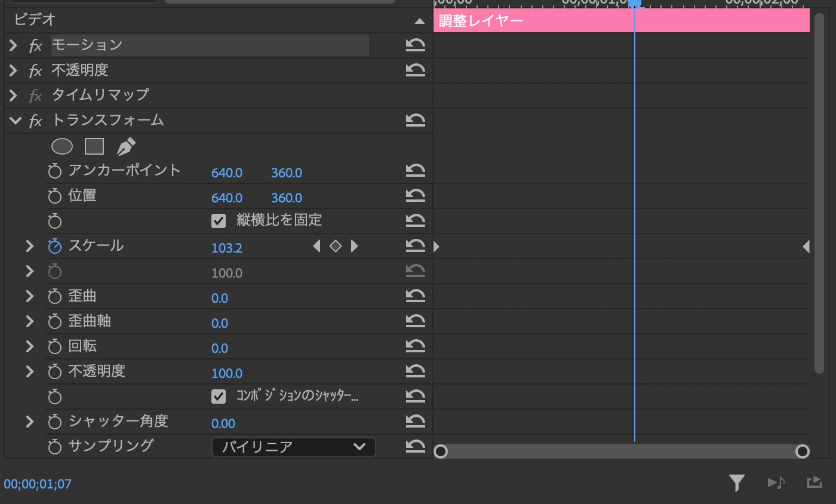Toggle animation stopwatch for 位置
The height and width of the screenshot is (504, 836).
(x=55, y=196)
